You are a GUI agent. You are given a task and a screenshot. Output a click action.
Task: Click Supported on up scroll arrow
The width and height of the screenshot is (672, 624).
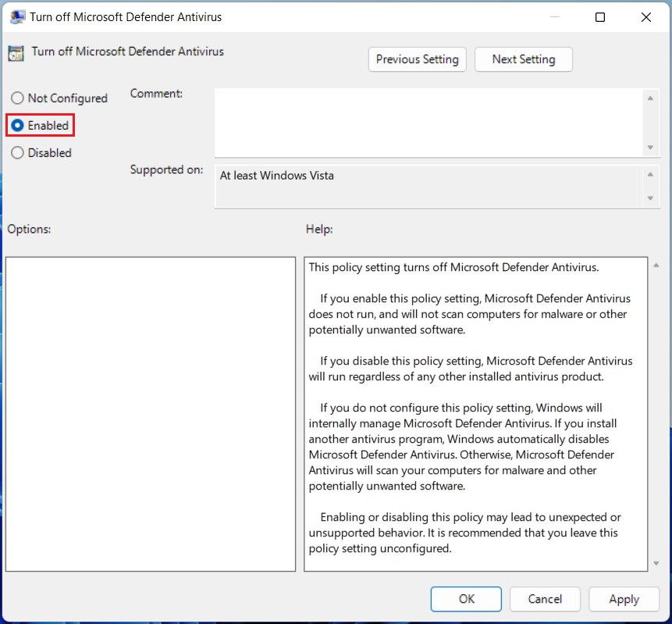(651, 174)
